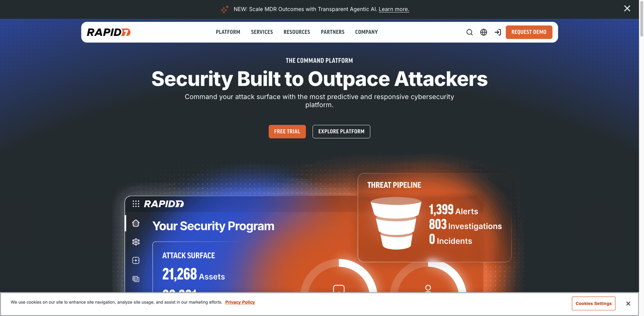Click the '803 Investigations' text
Image resolution: width=644 pixels, height=316 pixels.
click(x=465, y=225)
